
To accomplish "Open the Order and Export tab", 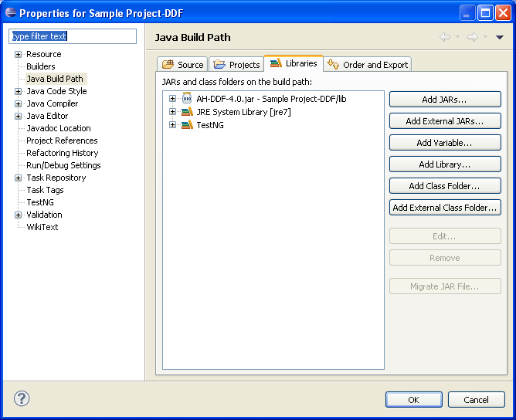I will pos(368,64).
